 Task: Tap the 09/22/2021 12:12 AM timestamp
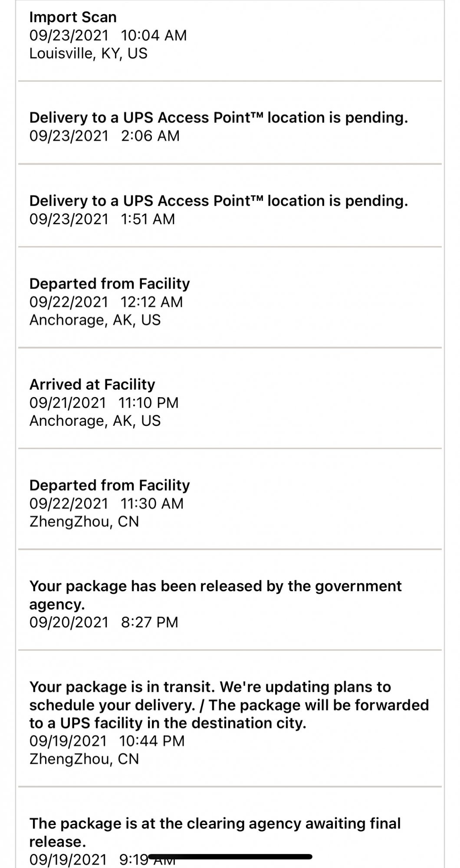(106, 302)
